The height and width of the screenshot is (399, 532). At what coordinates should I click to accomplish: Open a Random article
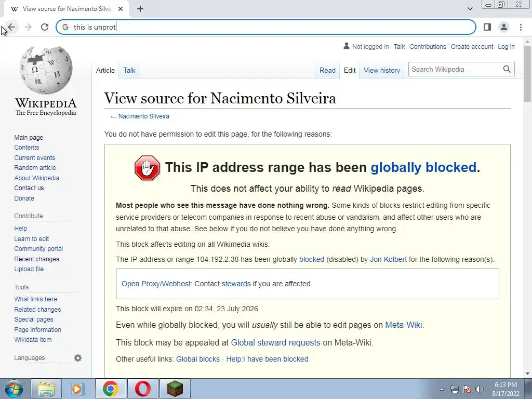click(x=35, y=168)
